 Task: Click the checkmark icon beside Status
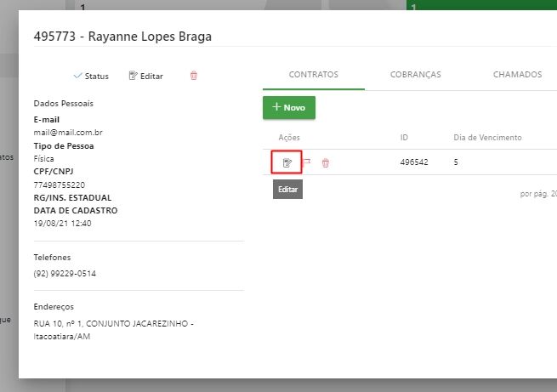77,76
